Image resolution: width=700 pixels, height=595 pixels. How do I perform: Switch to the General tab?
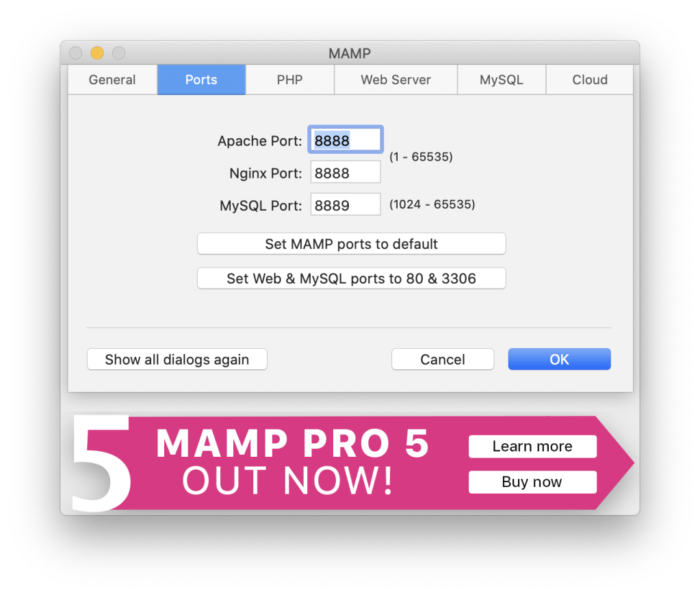[112, 79]
